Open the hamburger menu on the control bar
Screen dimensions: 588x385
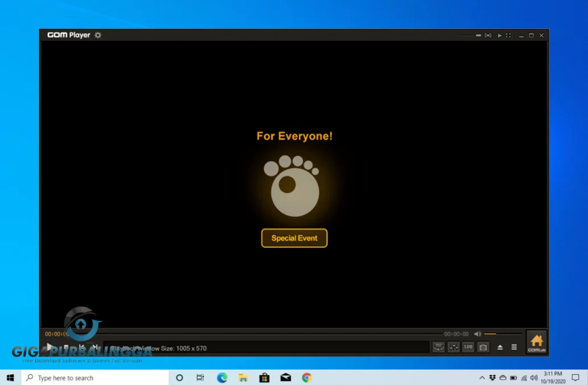513,346
